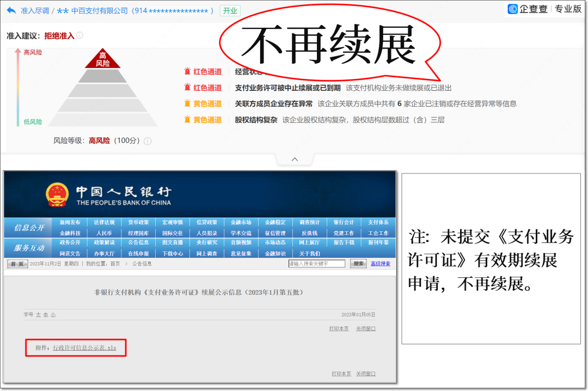This screenshot has width=588, height=391.
Task: Click the back arrow beside 准入尽调
Action: pos(11,9)
